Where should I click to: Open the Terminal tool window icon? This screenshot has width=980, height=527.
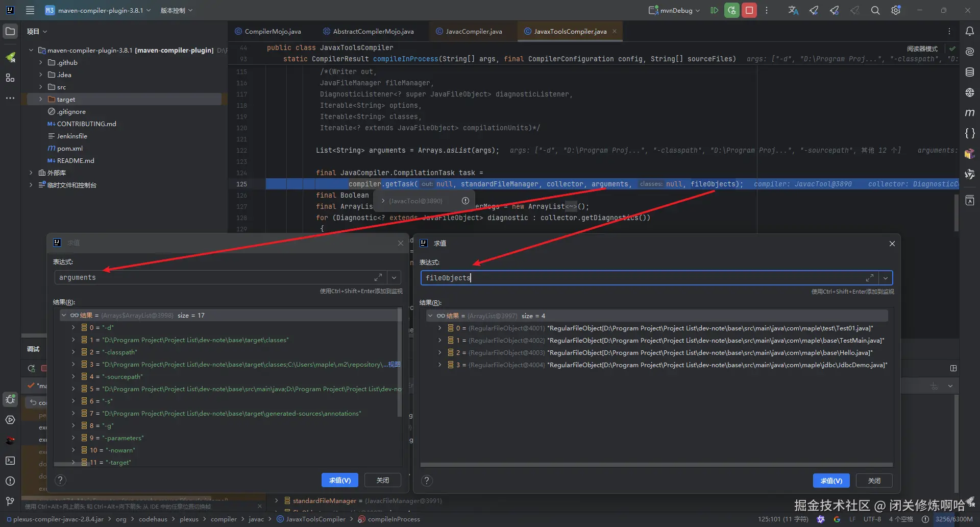coord(10,461)
